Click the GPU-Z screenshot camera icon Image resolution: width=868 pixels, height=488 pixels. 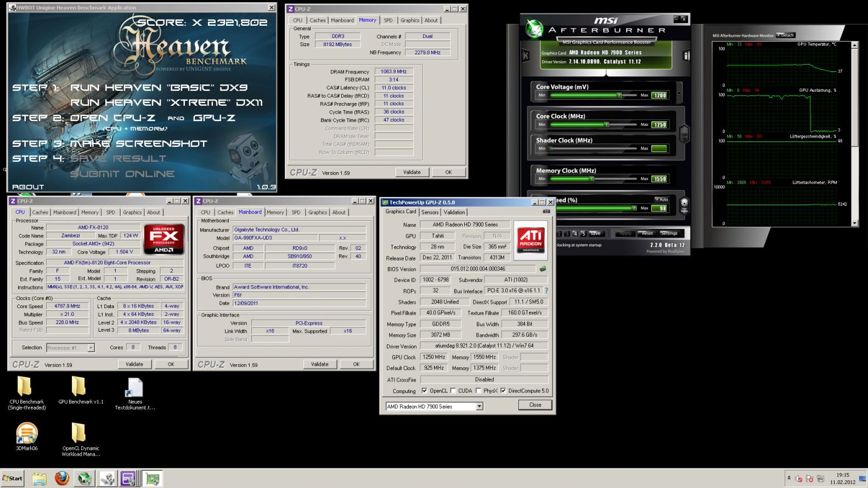coord(546,212)
